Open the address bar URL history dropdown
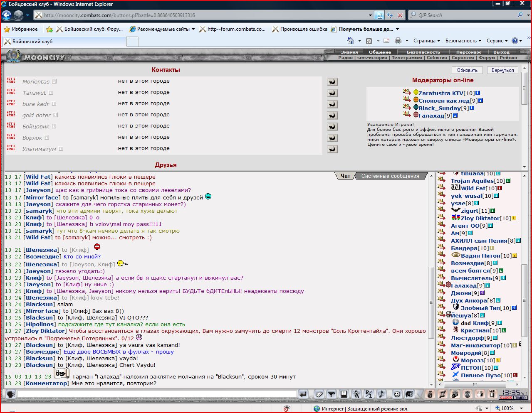The image size is (532, 413). pyautogui.click(x=370, y=15)
